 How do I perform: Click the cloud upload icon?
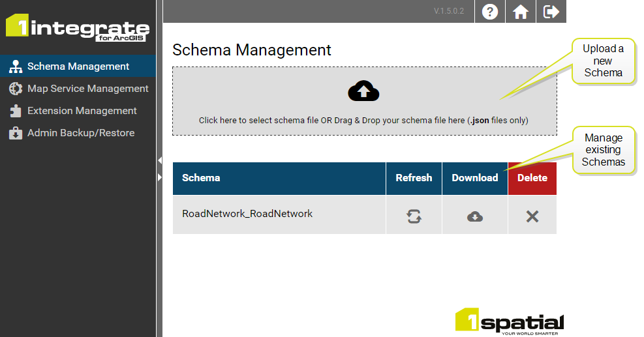(364, 92)
